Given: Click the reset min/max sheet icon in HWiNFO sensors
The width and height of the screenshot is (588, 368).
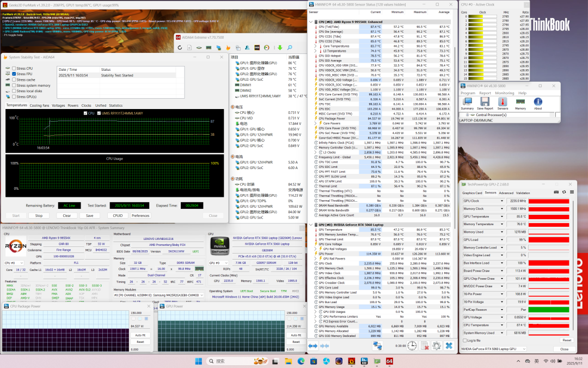Looking at the screenshot, I should click(x=425, y=346).
